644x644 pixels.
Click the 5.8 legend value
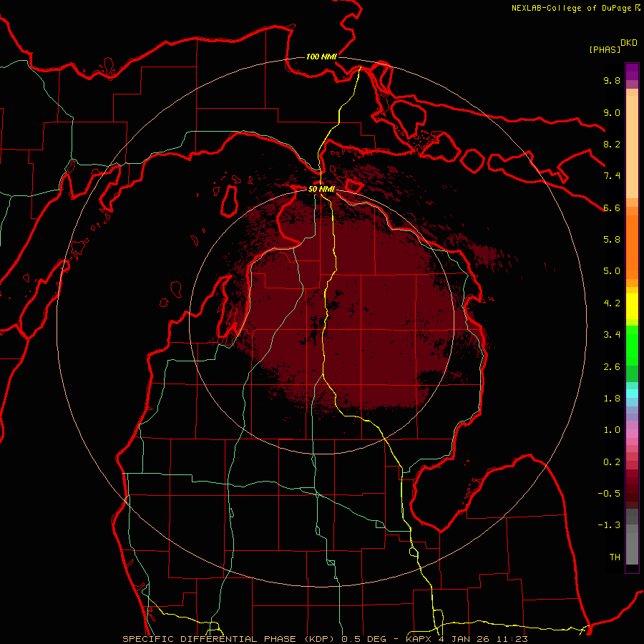612,240
